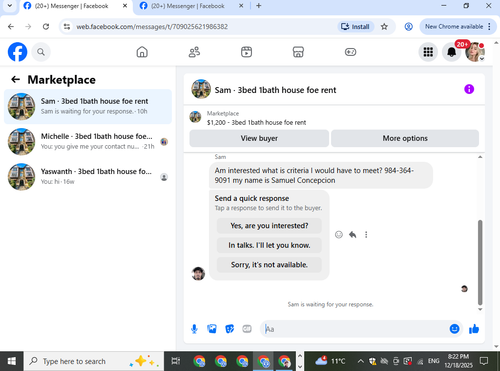This screenshot has height=371, width=500.
Task: Open the Windows notification center icon
Action: (484, 361)
